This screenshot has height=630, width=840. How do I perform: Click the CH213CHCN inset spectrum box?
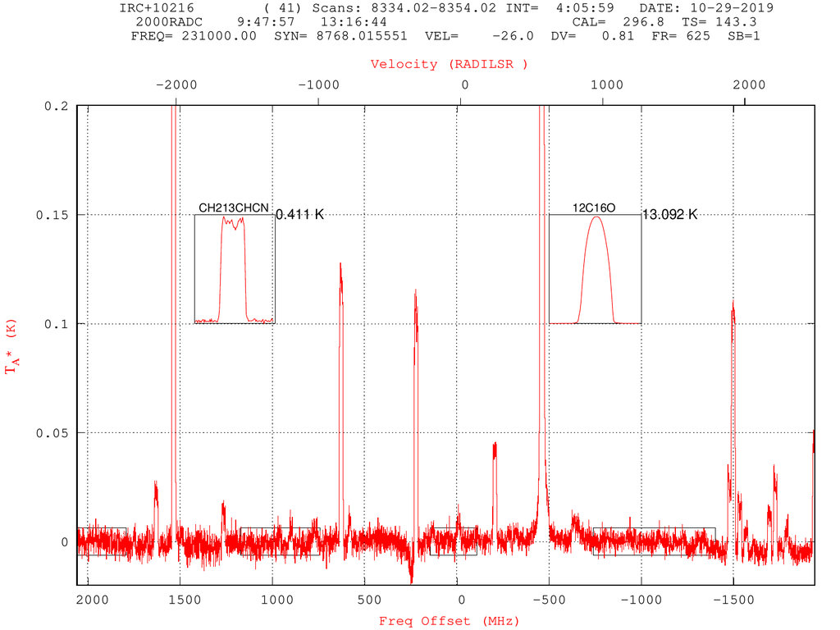tap(234, 269)
